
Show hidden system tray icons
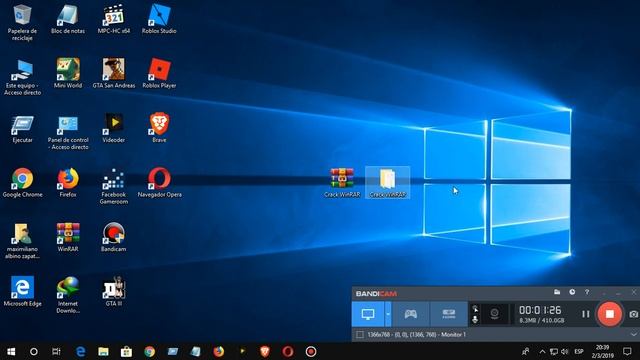coord(542,351)
